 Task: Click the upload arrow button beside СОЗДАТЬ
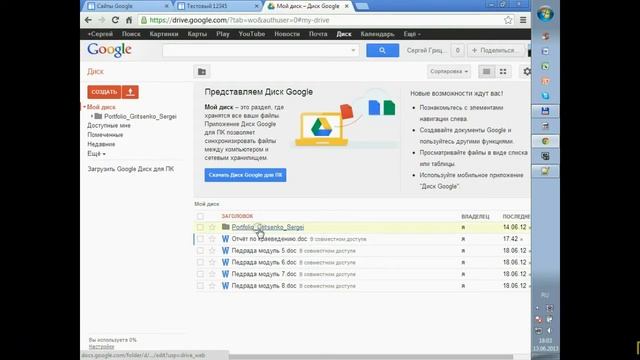click(130, 92)
